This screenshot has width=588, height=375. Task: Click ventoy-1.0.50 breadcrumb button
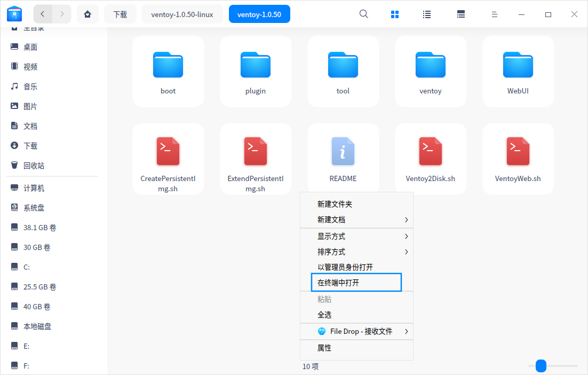259,14
